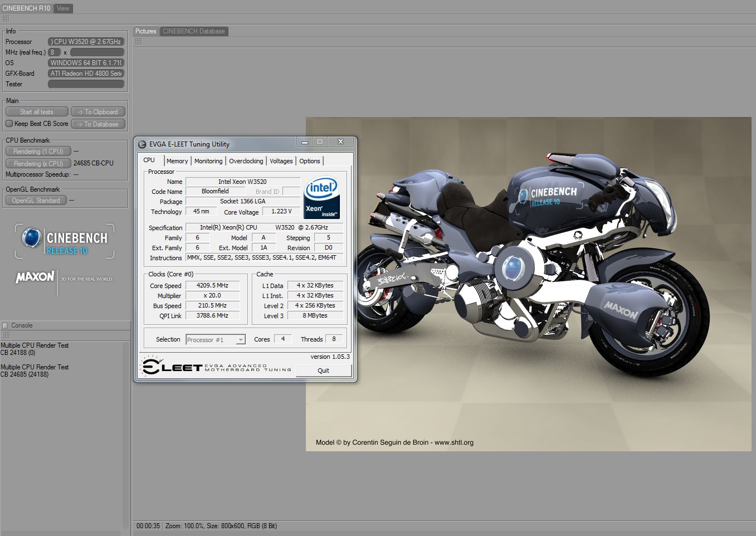Click the Threads value 8
Image resolution: width=756 pixels, height=536 pixels.
(x=334, y=339)
